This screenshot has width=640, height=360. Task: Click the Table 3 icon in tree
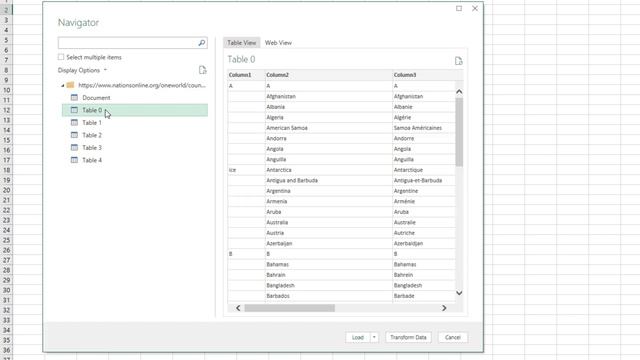click(x=74, y=147)
